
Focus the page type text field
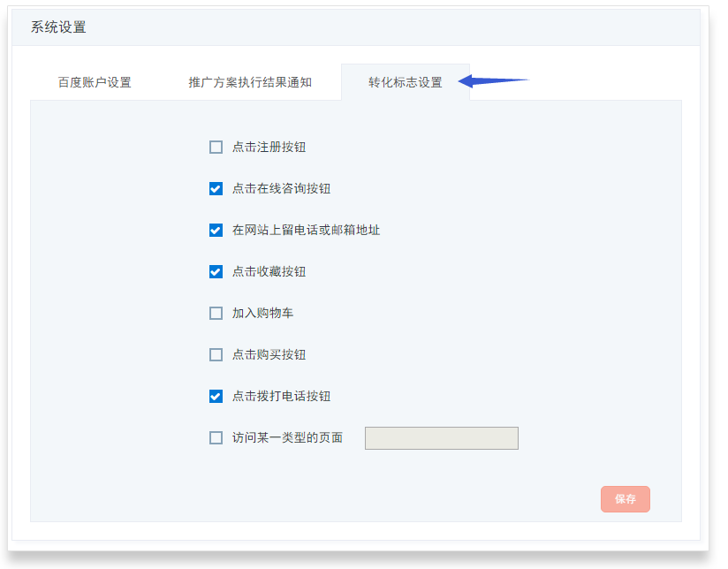pos(442,438)
